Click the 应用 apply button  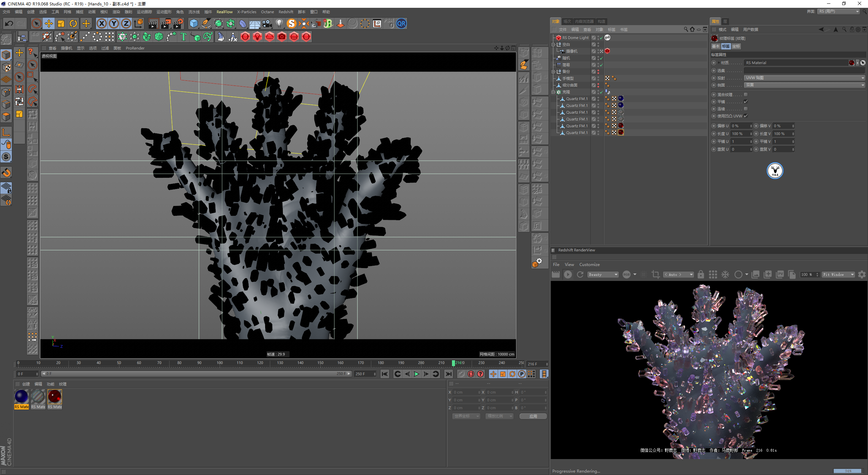pyautogui.click(x=533, y=416)
